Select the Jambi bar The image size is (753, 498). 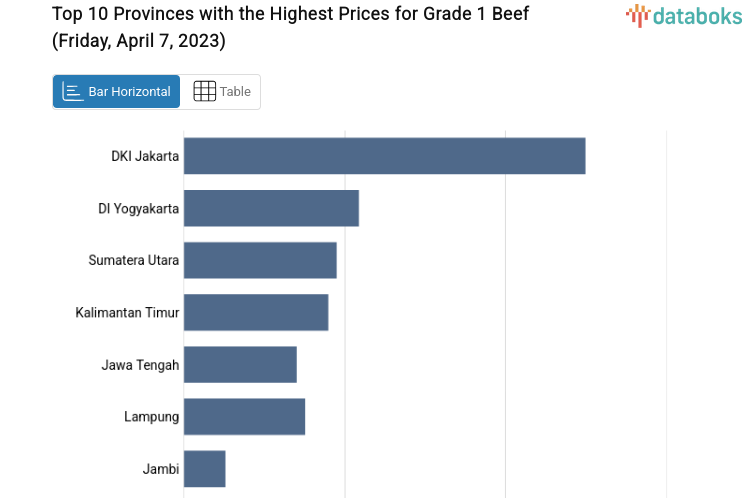(x=204, y=468)
